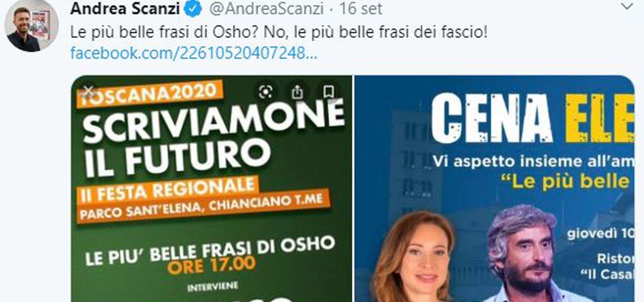
Task: Expand the tweet options chevron
Action: [x=627, y=7]
